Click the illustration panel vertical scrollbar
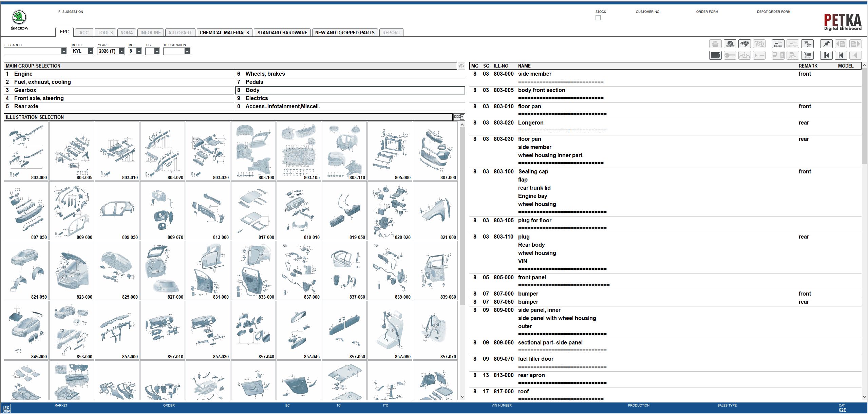The height and width of the screenshot is (414, 868). coord(462,216)
